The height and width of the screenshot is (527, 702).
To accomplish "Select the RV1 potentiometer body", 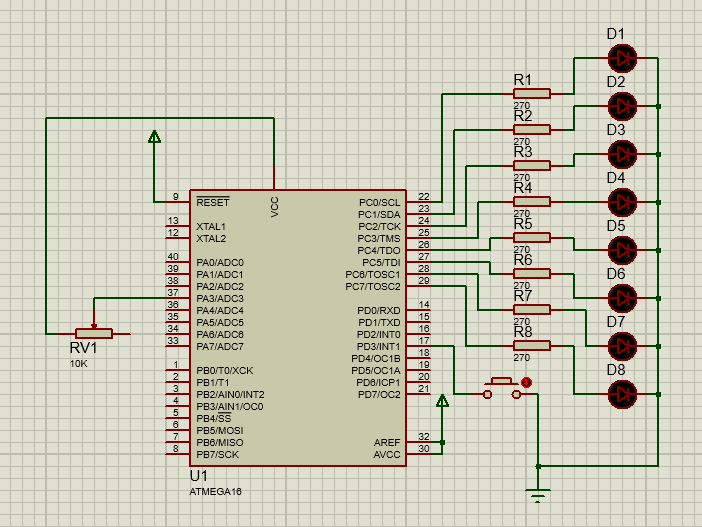I will click(x=94, y=334).
